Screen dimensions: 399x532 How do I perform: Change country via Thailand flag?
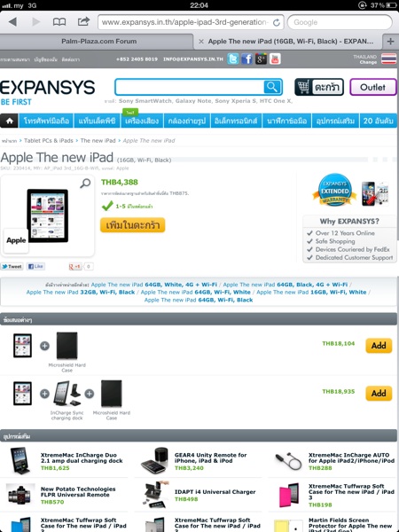coord(388,59)
